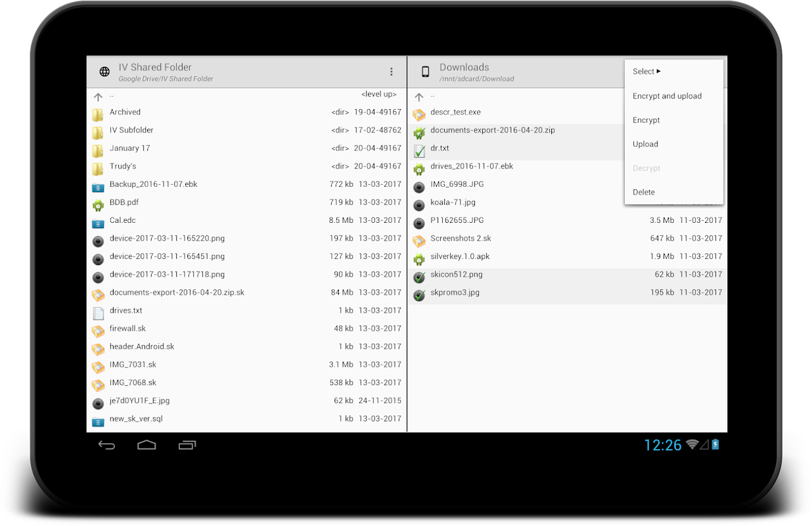Click the Cal.edc file icon
The image size is (812, 526).
click(x=98, y=224)
